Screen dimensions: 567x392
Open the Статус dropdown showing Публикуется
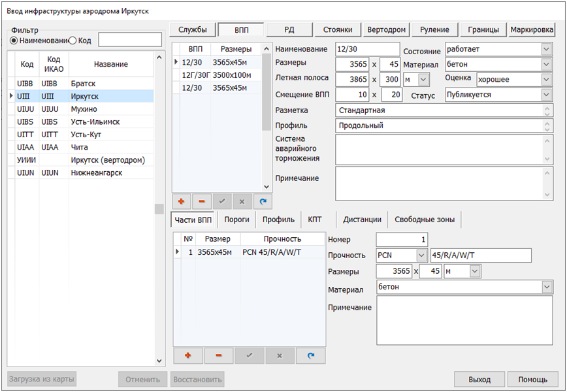(546, 95)
